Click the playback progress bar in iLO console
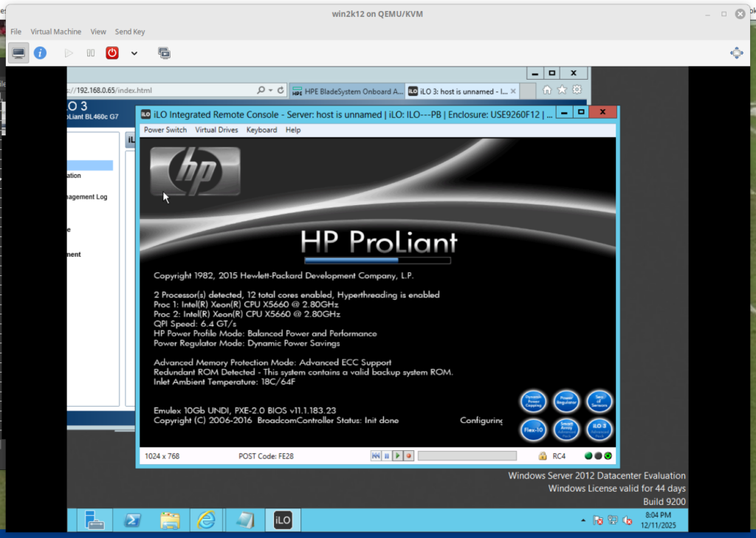This screenshot has height=538, width=756. pyautogui.click(x=467, y=456)
